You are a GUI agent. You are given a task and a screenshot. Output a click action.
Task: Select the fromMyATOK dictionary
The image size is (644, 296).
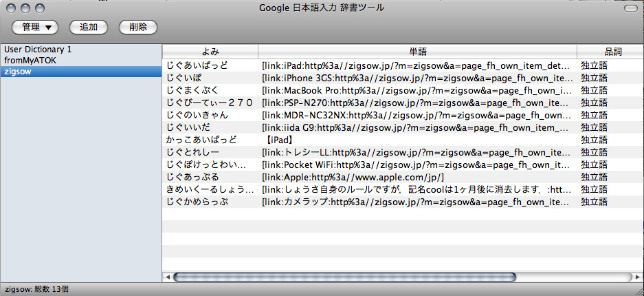tap(81, 61)
